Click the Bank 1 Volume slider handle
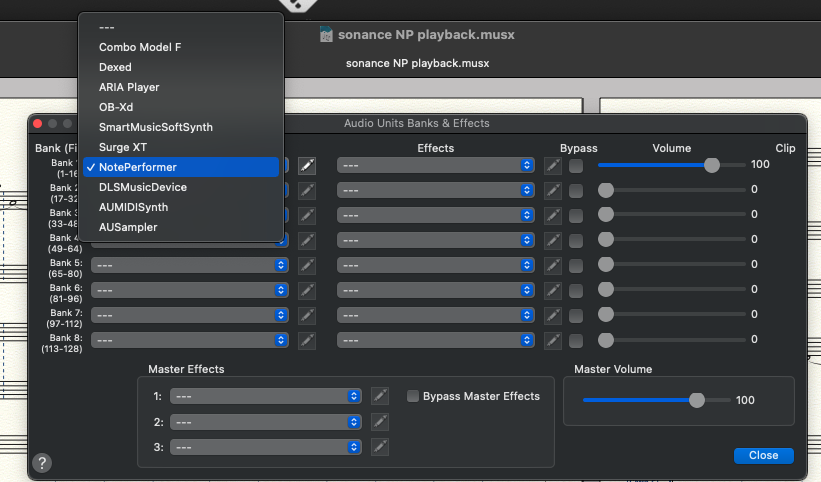This screenshot has width=821, height=482. click(x=711, y=165)
